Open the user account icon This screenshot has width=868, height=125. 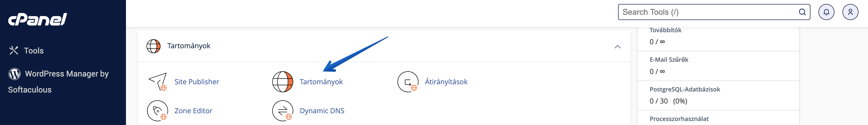[850, 12]
